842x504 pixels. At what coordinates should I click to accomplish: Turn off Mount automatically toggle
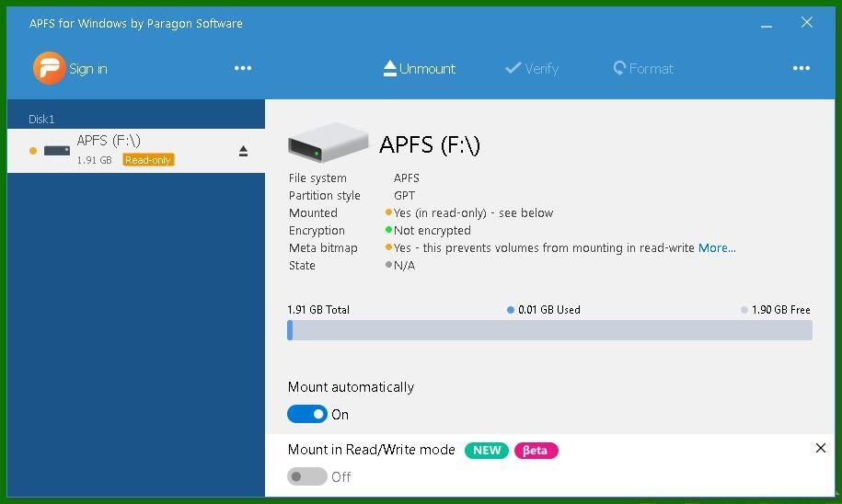pos(307,414)
